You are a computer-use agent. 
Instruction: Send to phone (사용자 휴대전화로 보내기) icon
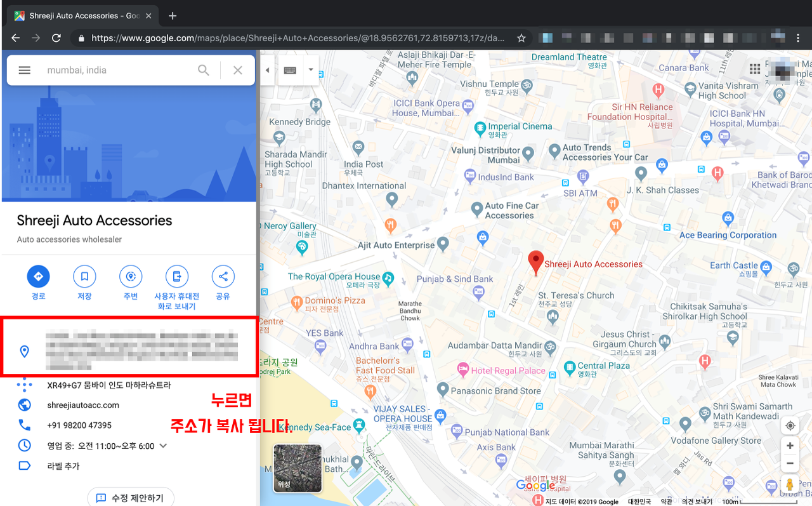(x=177, y=277)
